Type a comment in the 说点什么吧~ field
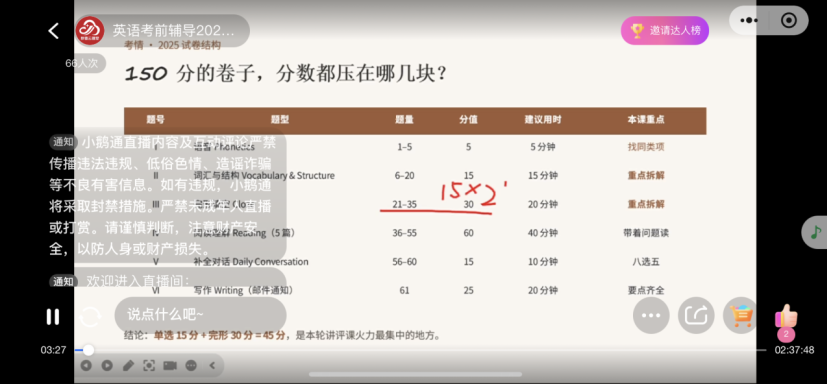 coord(200,315)
